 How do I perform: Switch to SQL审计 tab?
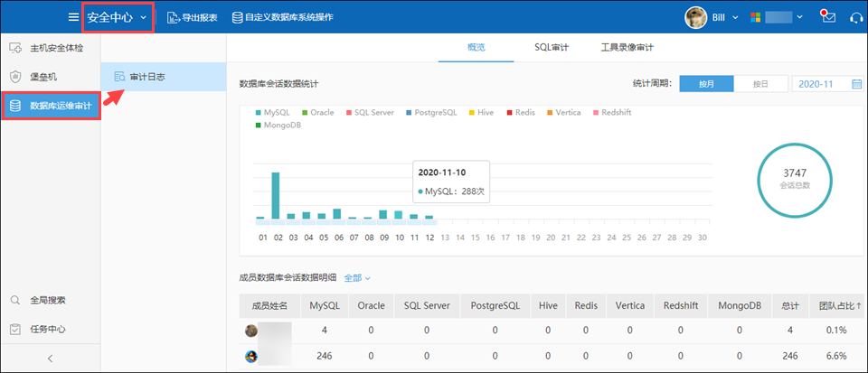pos(551,47)
